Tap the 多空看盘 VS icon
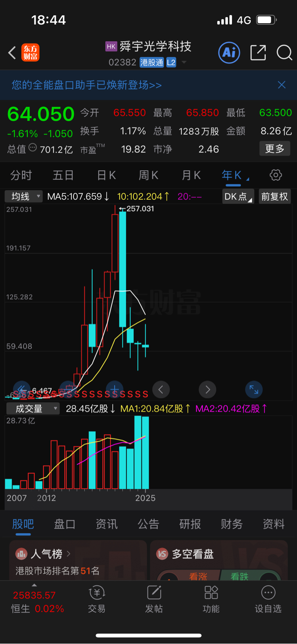The height and width of the screenshot is (644, 297). pyautogui.click(x=162, y=554)
